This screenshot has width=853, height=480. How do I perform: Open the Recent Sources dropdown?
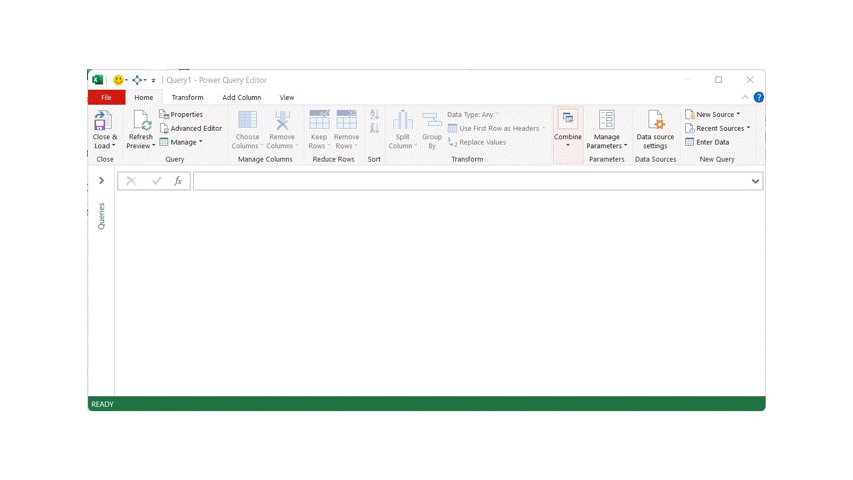pos(717,128)
